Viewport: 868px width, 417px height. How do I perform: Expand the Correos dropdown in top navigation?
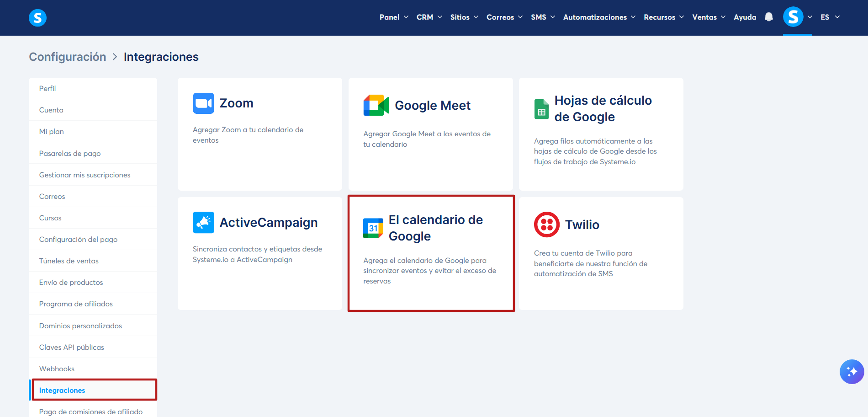(x=504, y=17)
